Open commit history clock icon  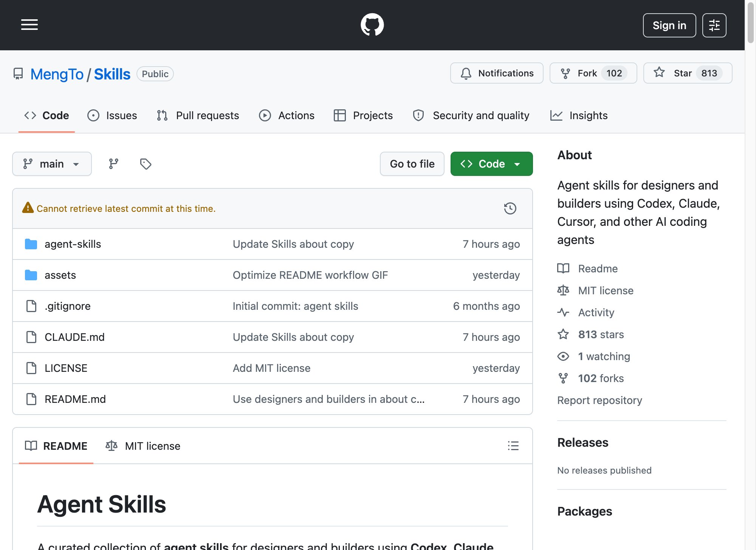[x=510, y=208]
